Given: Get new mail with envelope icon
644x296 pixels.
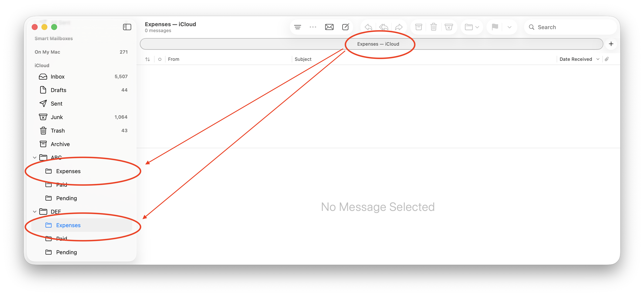Looking at the screenshot, I should (329, 27).
